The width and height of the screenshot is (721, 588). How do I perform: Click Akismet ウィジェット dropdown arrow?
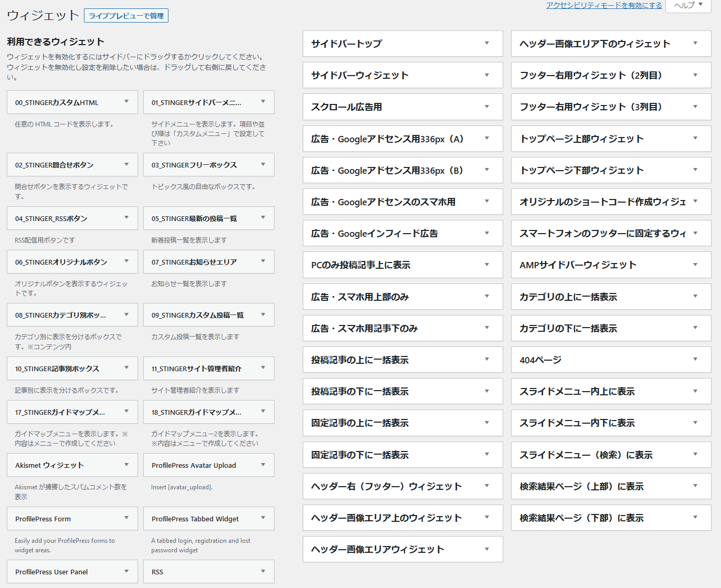pos(126,465)
